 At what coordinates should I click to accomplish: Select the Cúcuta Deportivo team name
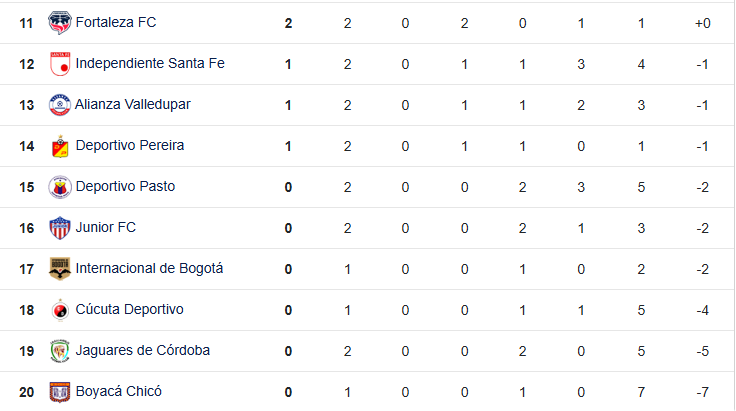coord(130,309)
